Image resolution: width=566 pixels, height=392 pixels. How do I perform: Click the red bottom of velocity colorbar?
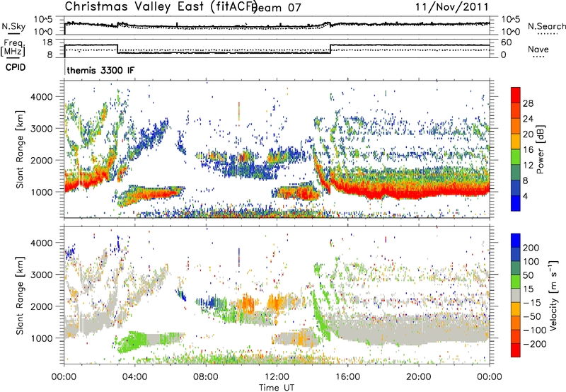click(x=516, y=350)
